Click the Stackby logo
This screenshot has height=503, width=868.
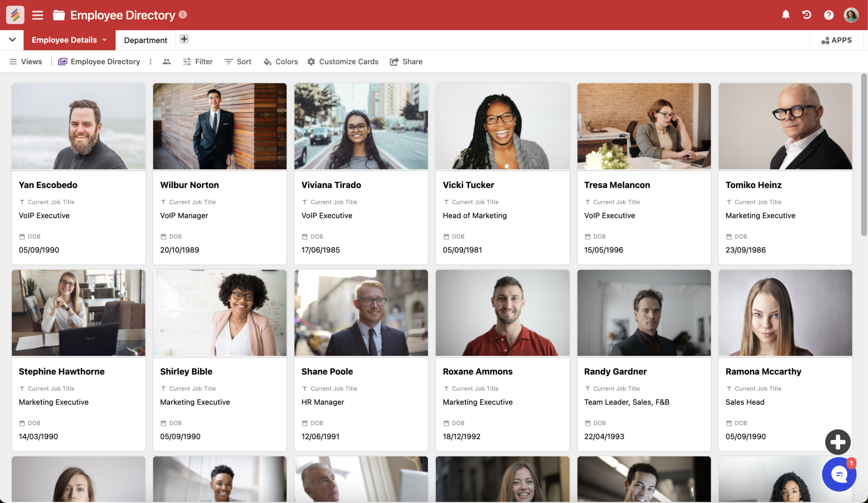coord(14,15)
